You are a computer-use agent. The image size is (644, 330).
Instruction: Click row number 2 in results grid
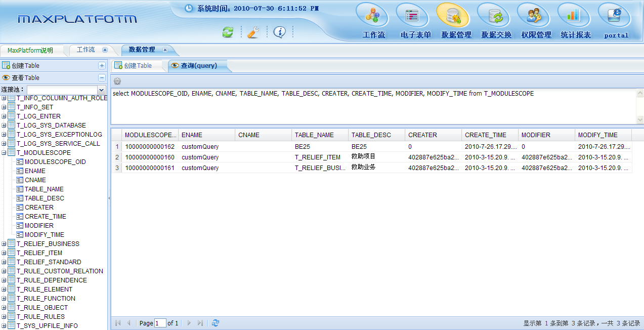[117, 157]
